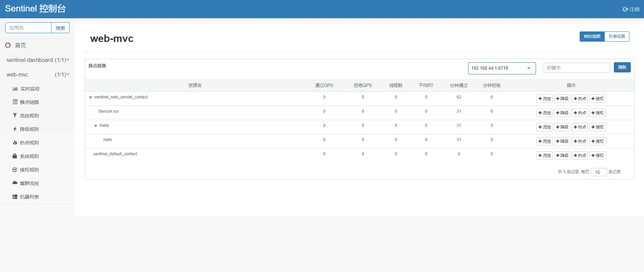The width and height of the screenshot is (644, 272).
Task: Add 热点 rule for /hello row
Action: [580, 127]
